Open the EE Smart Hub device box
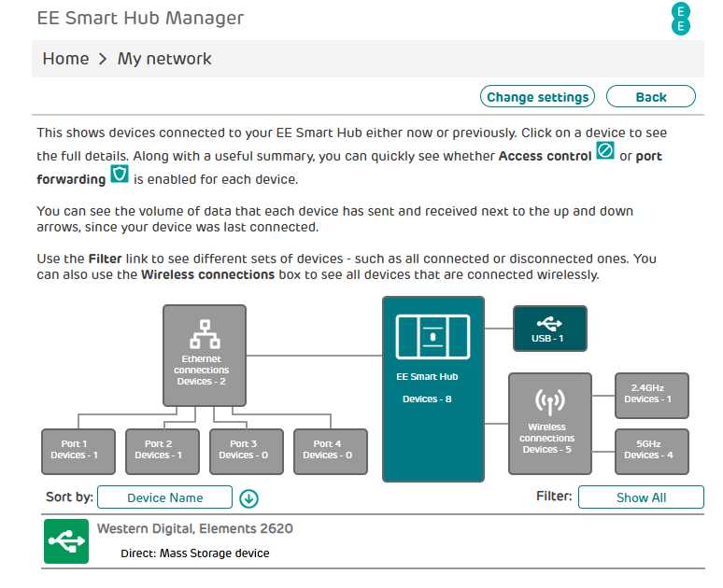Screen dimensions: 723x588 pyautogui.click(x=433, y=389)
